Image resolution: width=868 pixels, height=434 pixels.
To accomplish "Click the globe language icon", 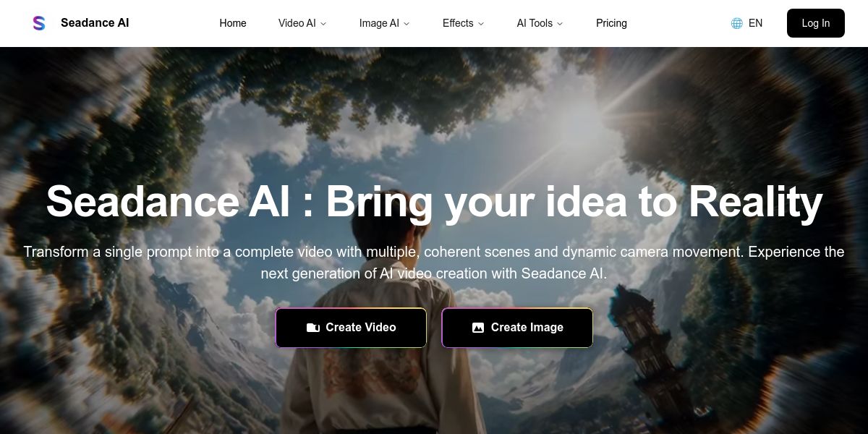I will (x=737, y=23).
